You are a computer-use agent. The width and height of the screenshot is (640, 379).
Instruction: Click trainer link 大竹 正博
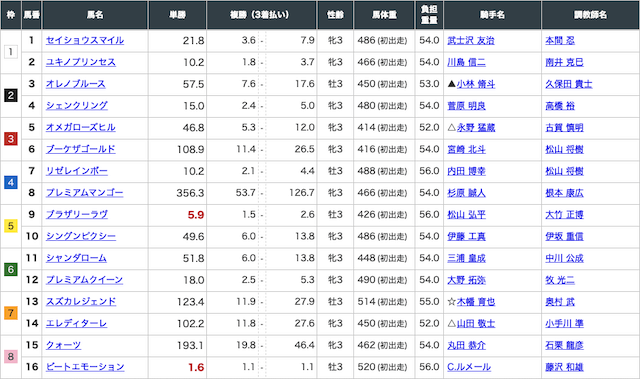point(564,215)
